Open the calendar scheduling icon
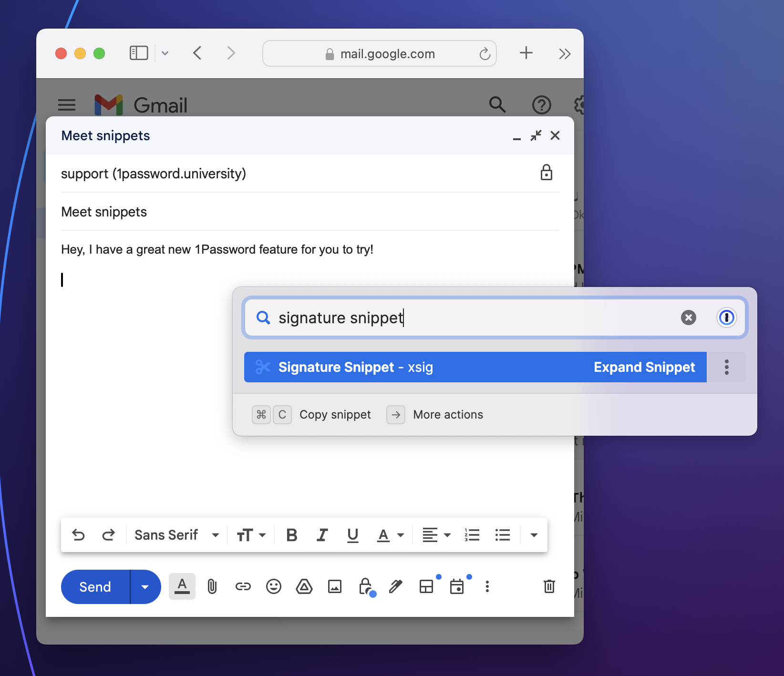Image resolution: width=784 pixels, height=676 pixels. click(457, 586)
